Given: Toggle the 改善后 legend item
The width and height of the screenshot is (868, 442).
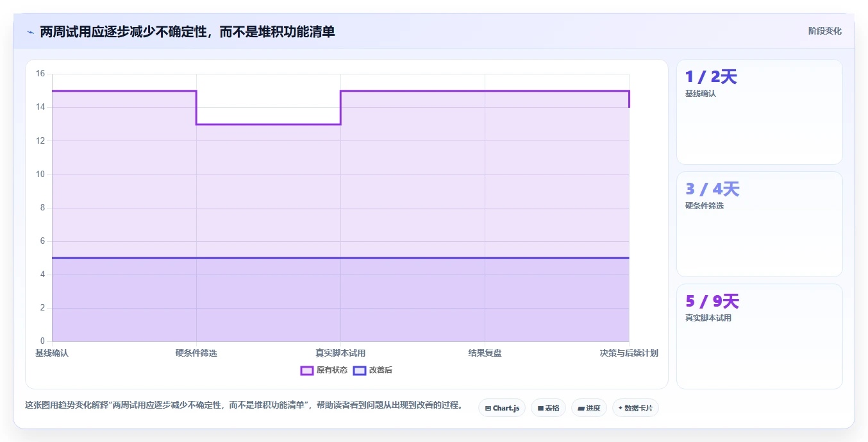Looking at the screenshot, I should [372, 370].
